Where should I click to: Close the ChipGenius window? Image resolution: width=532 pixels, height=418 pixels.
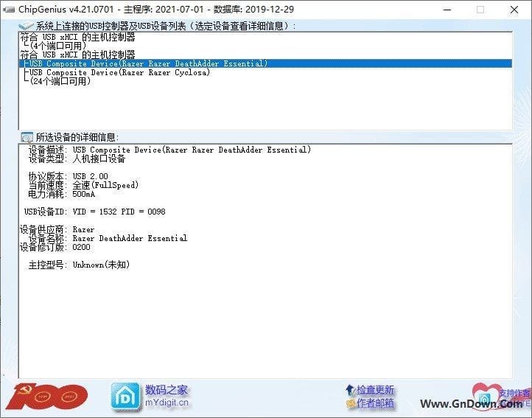(x=514, y=10)
